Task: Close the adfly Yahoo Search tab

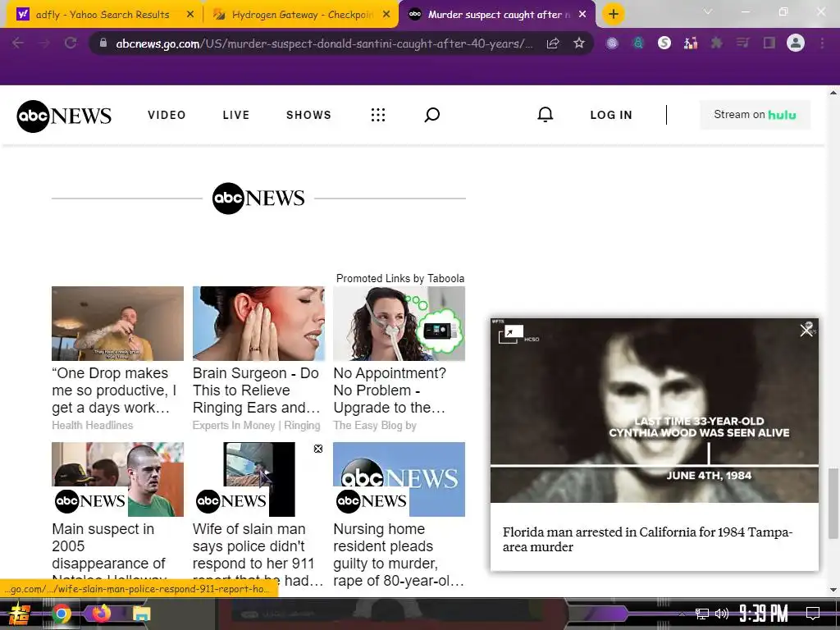Action: click(x=190, y=15)
